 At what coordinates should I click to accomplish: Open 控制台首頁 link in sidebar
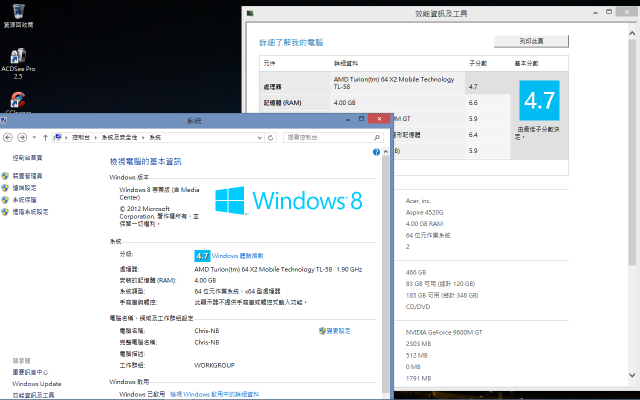tap(27, 158)
